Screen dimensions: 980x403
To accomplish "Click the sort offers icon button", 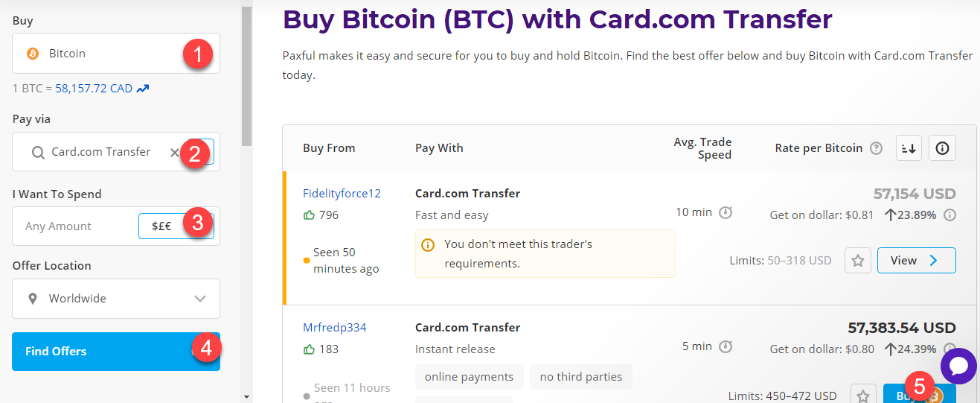I will coord(908,148).
